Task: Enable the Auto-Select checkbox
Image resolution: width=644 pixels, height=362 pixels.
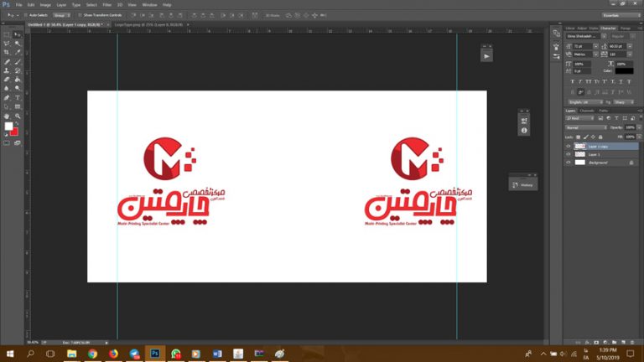Action: [25, 15]
